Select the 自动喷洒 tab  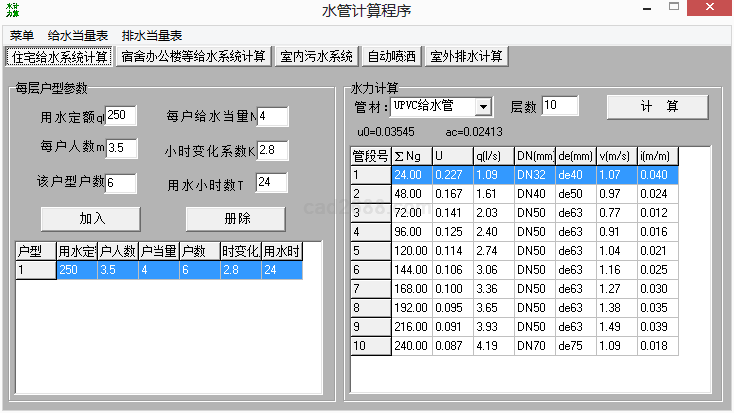pos(391,56)
